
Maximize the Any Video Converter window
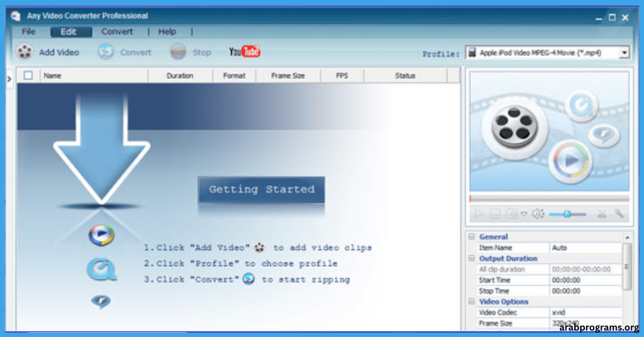pyautogui.click(x=612, y=18)
